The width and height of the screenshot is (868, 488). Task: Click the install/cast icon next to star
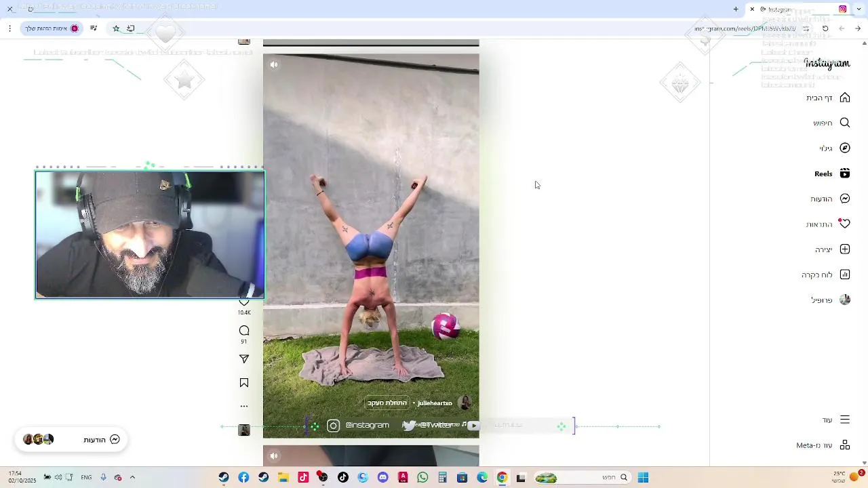coord(131,28)
